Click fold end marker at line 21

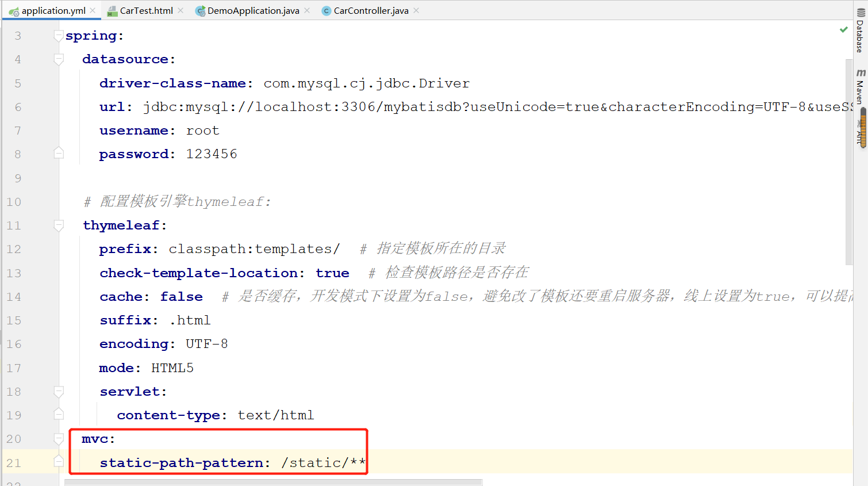point(58,462)
